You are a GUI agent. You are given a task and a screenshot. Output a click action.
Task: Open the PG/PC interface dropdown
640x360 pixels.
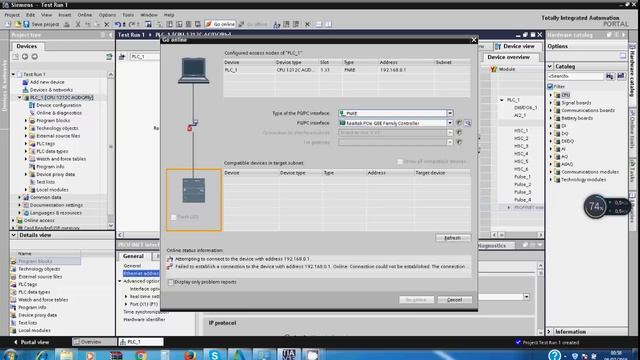pos(450,123)
